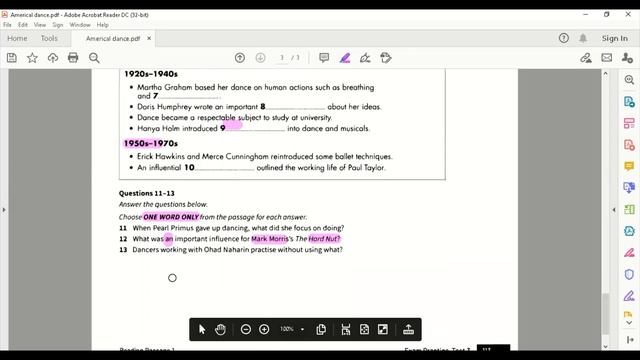Select the Highlight text pen tool
This screenshot has height=360, width=640.
[x=345, y=58]
